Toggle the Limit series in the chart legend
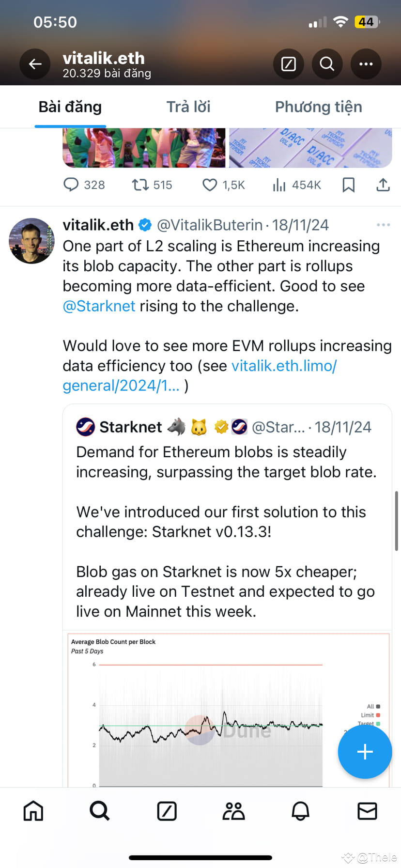Screen dimensions: 401x868 point(372,715)
